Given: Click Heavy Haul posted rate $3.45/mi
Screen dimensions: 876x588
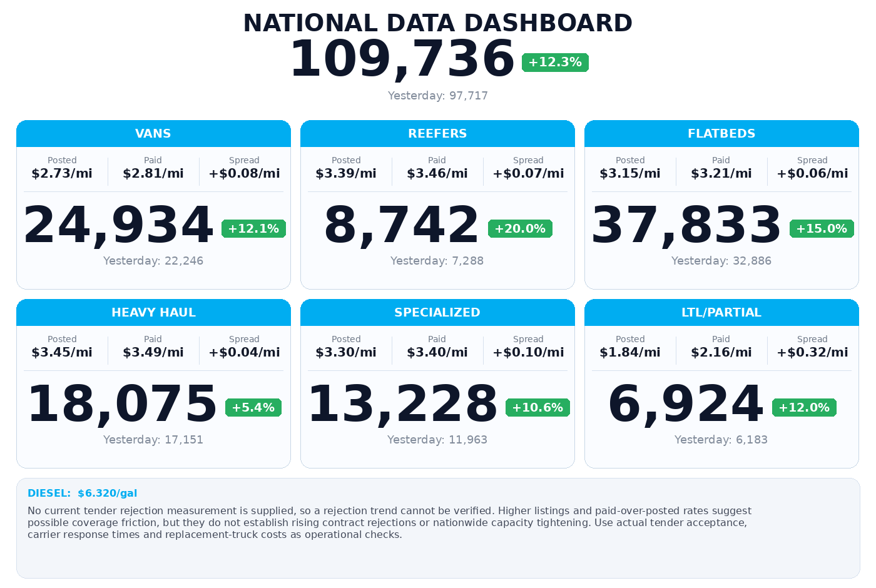Looking at the screenshot, I should [x=62, y=352].
